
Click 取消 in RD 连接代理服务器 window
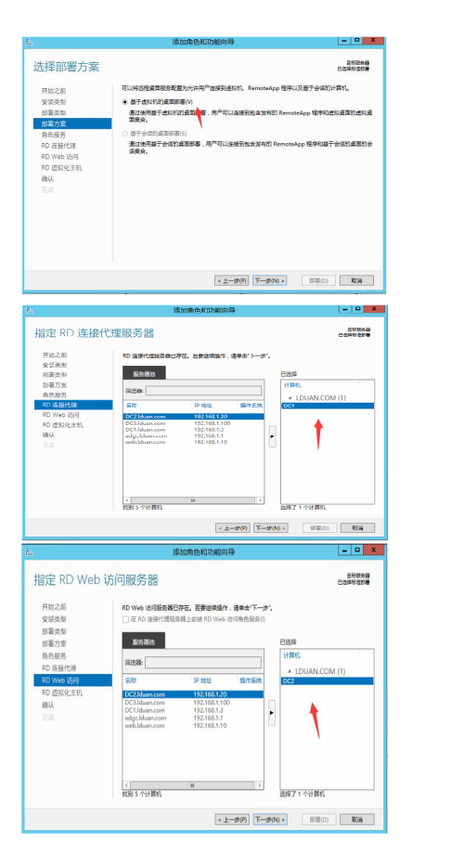pyautogui.click(x=357, y=528)
